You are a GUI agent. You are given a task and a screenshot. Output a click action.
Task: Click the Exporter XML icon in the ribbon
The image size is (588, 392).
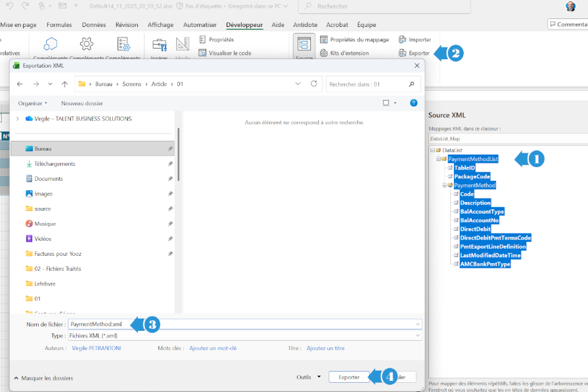pyautogui.click(x=403, y=53)
